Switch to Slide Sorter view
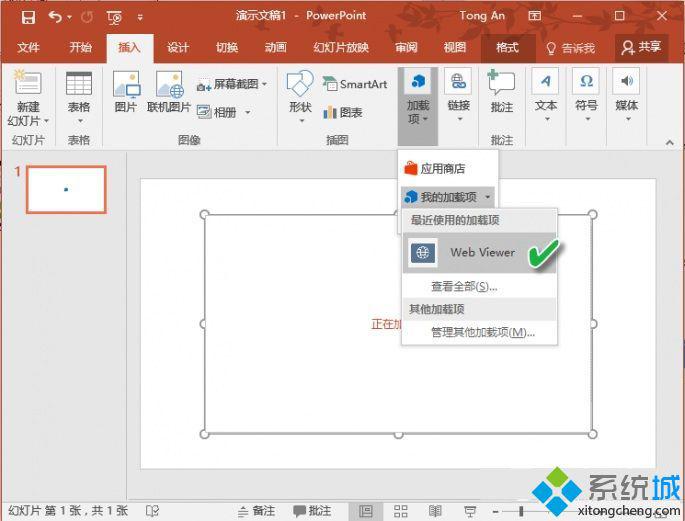This screenshot has height=521, width=685. (x=401, y=511)
